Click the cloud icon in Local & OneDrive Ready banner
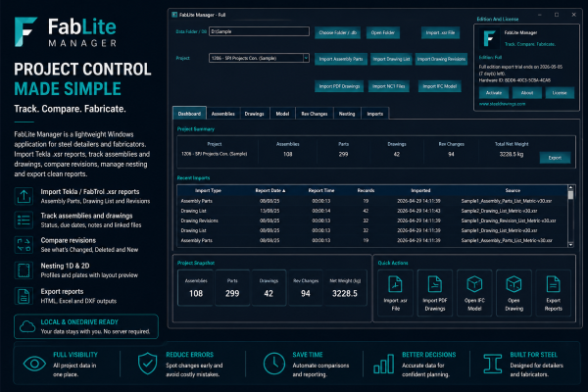The image size is (588, 392). [x=27, y=326]
